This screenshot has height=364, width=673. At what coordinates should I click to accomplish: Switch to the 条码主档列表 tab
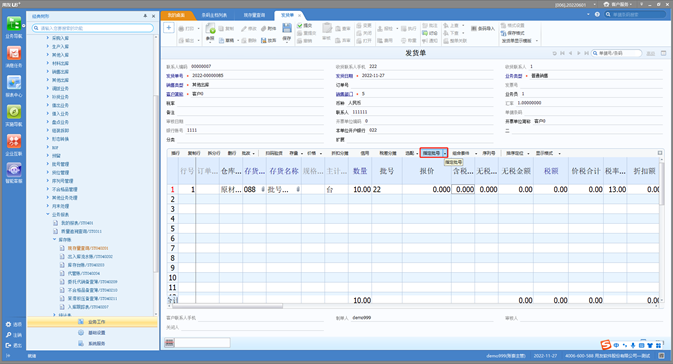click(214, 15)
